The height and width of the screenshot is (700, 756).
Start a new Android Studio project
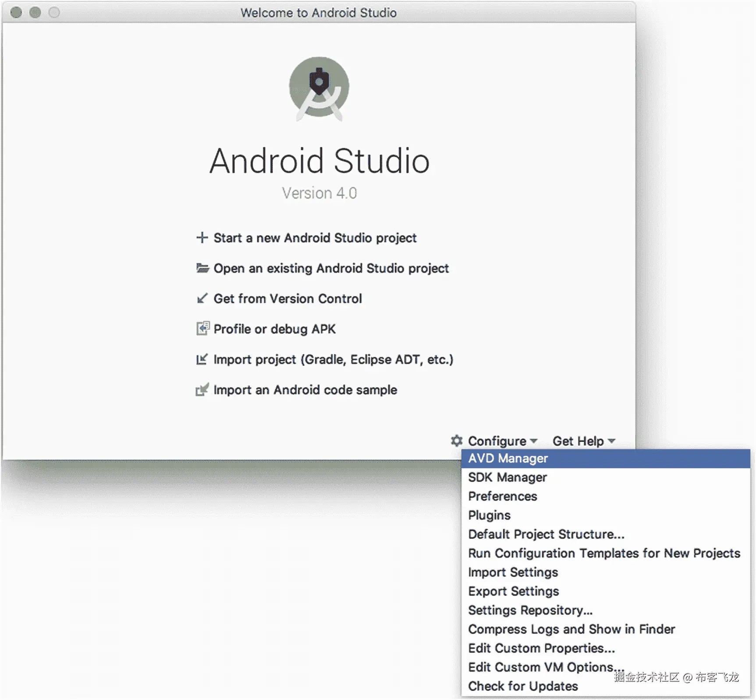coord(315,238)
